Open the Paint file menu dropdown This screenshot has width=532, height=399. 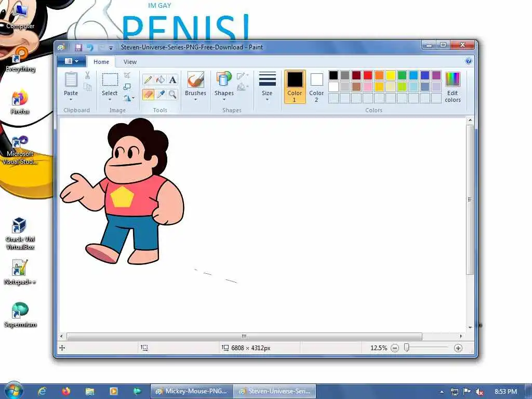point(72,61)
